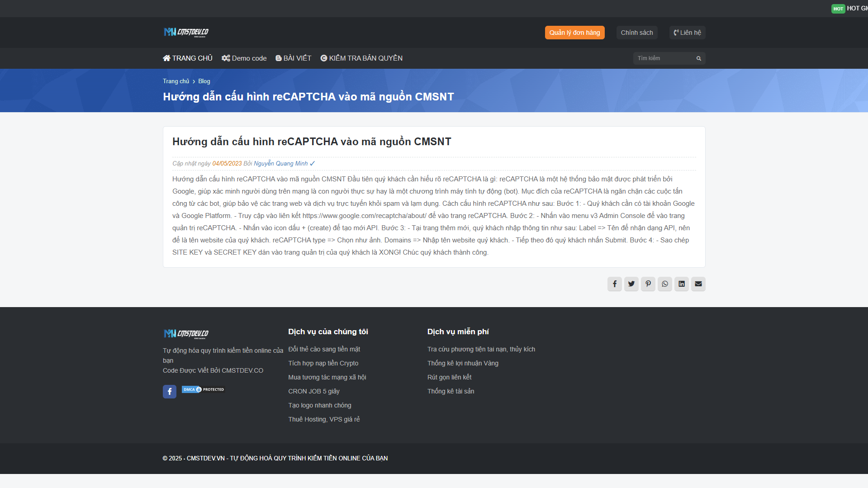Click the Chính sách button
This screenshot has height=488, width=868.
[x=636, y=33]
